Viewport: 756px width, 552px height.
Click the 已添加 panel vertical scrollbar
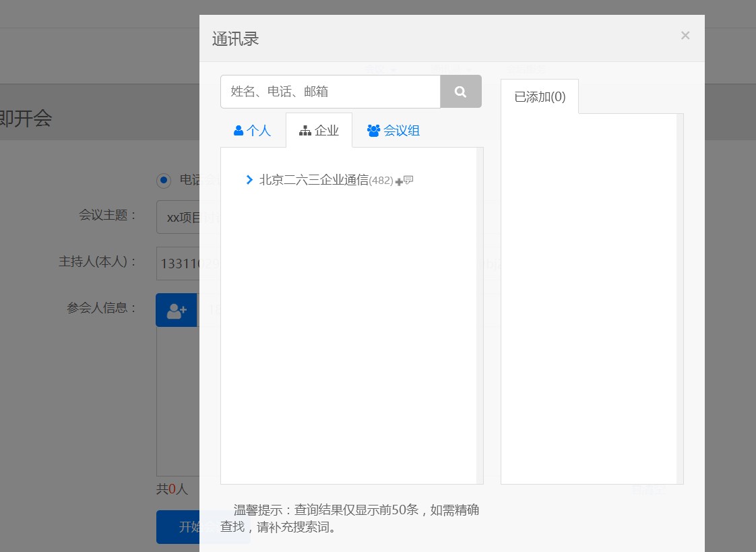coord(680,299)
